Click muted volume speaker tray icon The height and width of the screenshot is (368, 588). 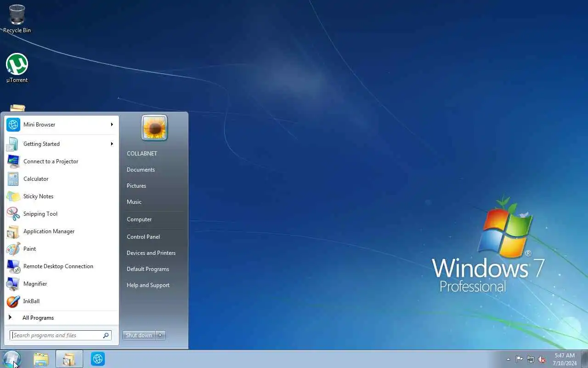(x=542, y=359)
